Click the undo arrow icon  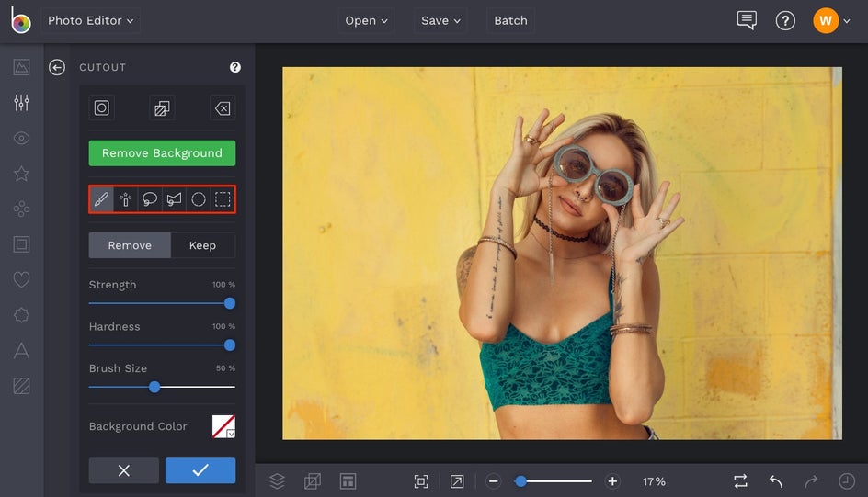(776, 481)
